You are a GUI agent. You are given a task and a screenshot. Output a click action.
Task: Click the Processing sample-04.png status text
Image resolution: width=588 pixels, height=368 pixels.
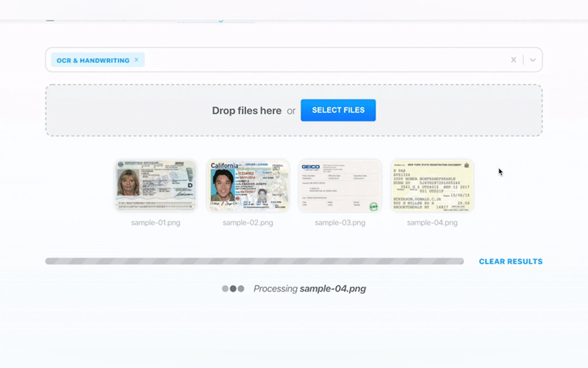[x=310, y=289]
